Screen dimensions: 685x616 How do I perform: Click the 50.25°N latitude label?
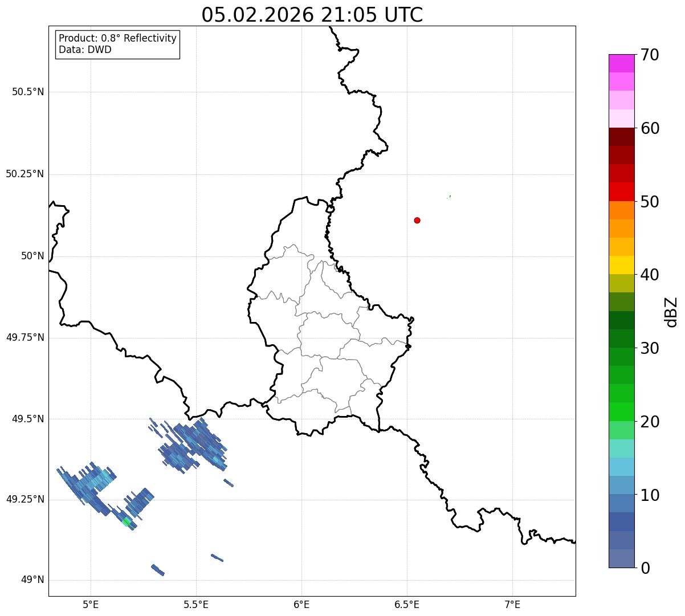(25, 174)
